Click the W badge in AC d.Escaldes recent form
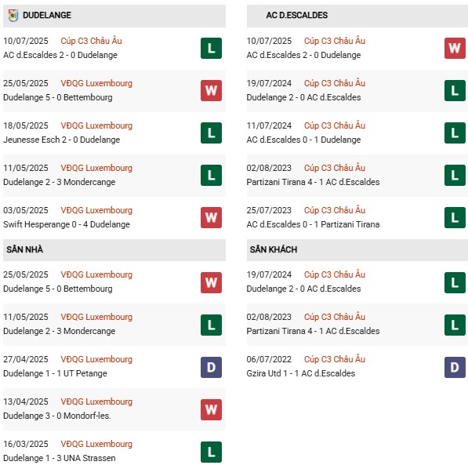Screen dimensions: 468x476 coord(455,48)
